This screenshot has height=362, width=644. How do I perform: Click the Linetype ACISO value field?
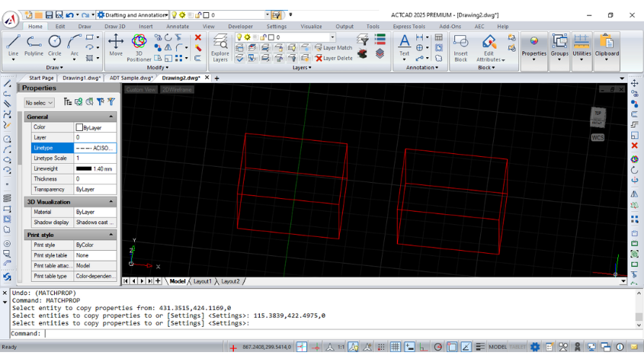[95, 148]
